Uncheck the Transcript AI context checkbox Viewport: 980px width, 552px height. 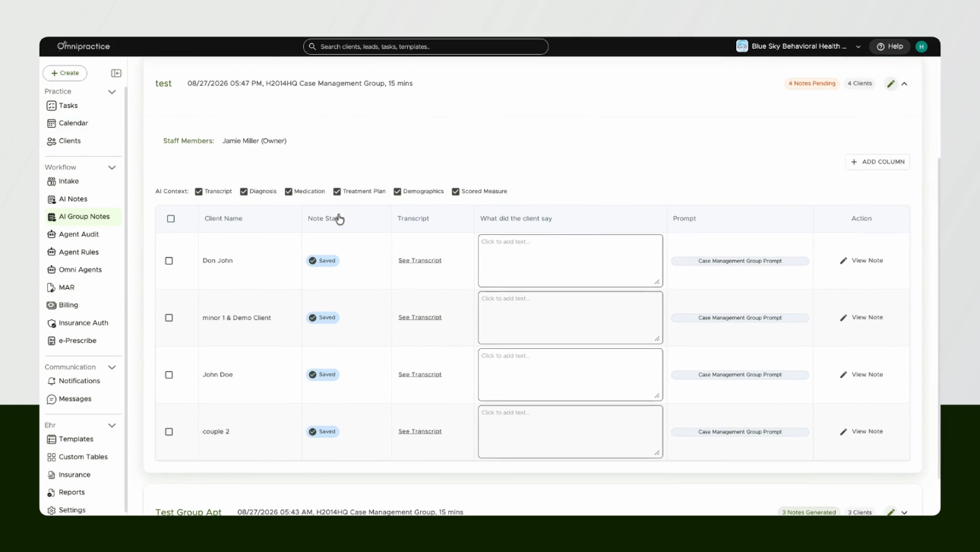(x=198, y=192)
